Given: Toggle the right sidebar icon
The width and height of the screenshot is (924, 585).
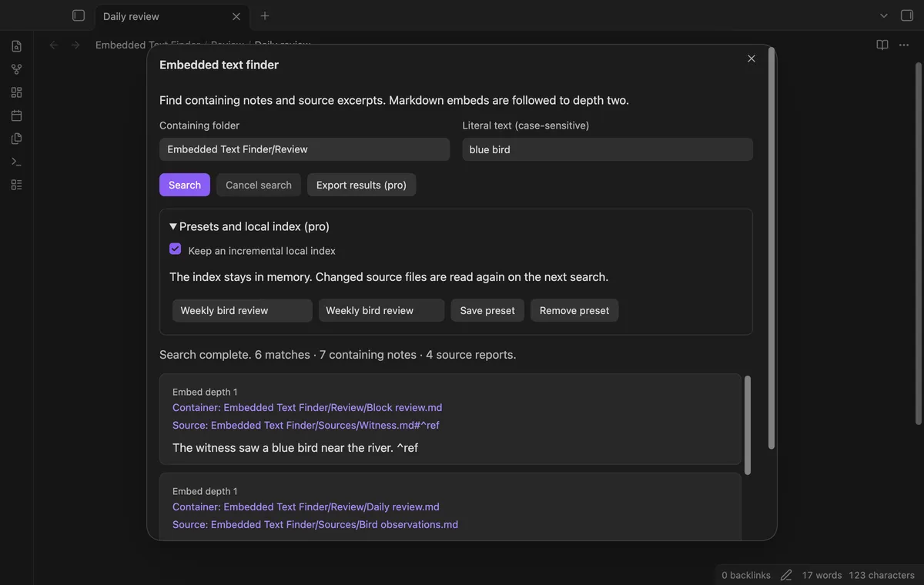Looking at the screenshot, I should tap(906, 15).
